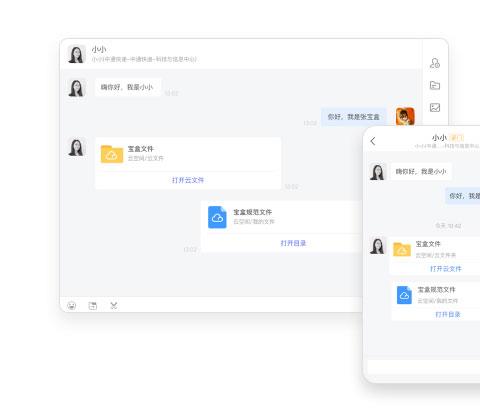Image resolution: width=480 pixels, height=420 pixels.
Task: Click the department subtitle under 小小 in desktop header
Action: point(144,59)
